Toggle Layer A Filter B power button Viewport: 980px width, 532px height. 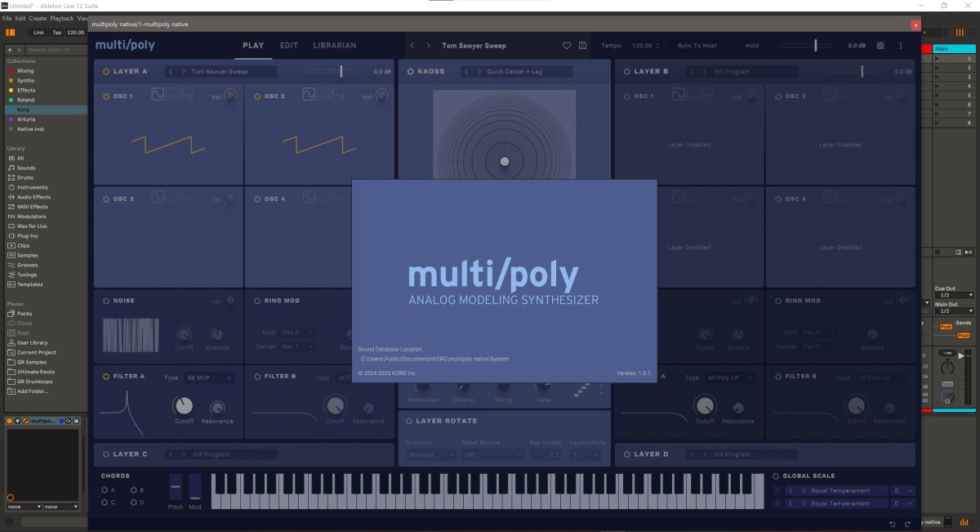pos(256,377)
